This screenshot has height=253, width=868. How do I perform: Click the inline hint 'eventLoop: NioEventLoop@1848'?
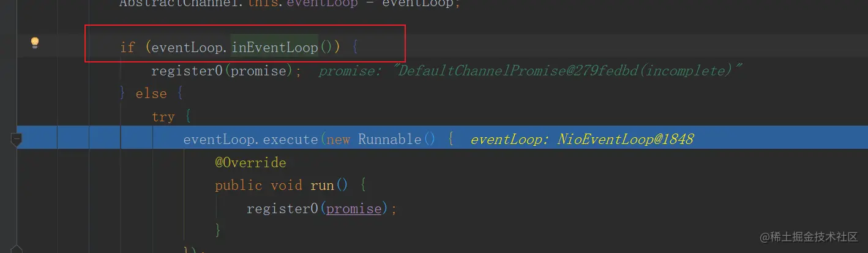pyautogui.click(x=582, y=140)
